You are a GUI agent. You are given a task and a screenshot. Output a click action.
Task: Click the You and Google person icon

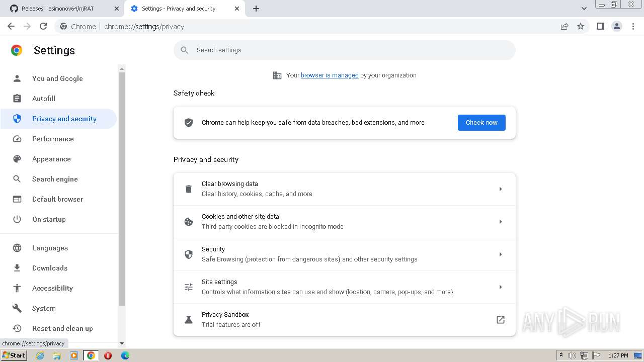(17, 78)
